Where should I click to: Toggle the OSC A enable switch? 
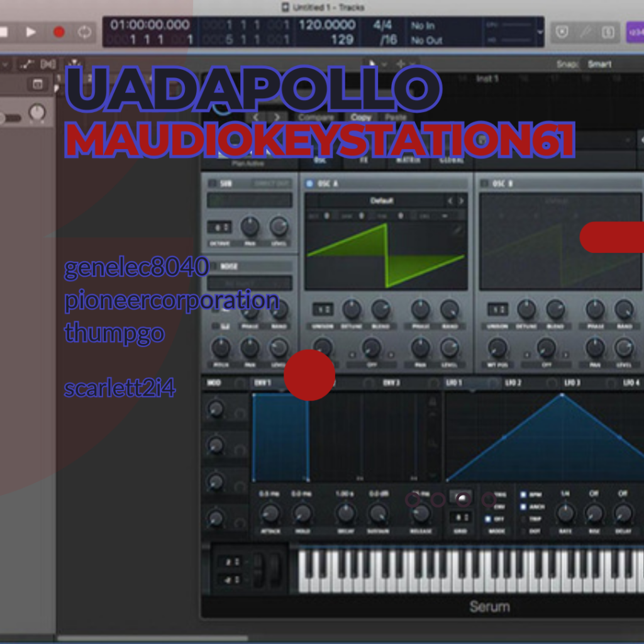click(x=309, y=183)
